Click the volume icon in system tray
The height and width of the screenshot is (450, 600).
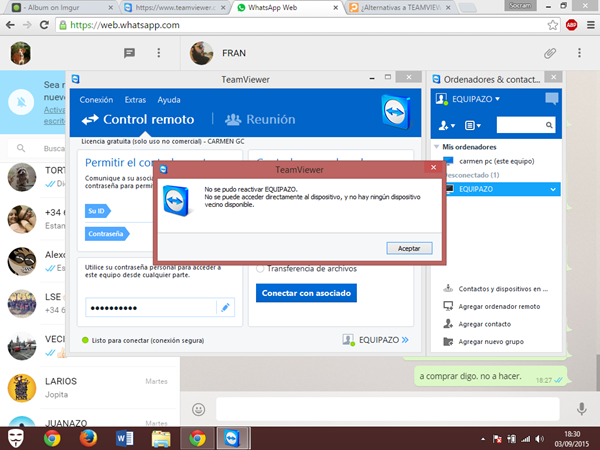tap(540, 439)
